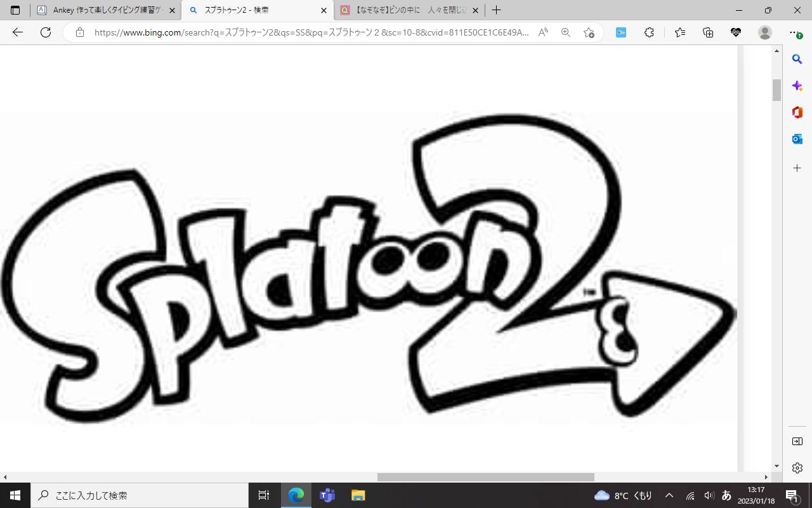Open the Collections panel
Image resolution: width=812 pixels, height=508 pixels.
tap(708, 32)
